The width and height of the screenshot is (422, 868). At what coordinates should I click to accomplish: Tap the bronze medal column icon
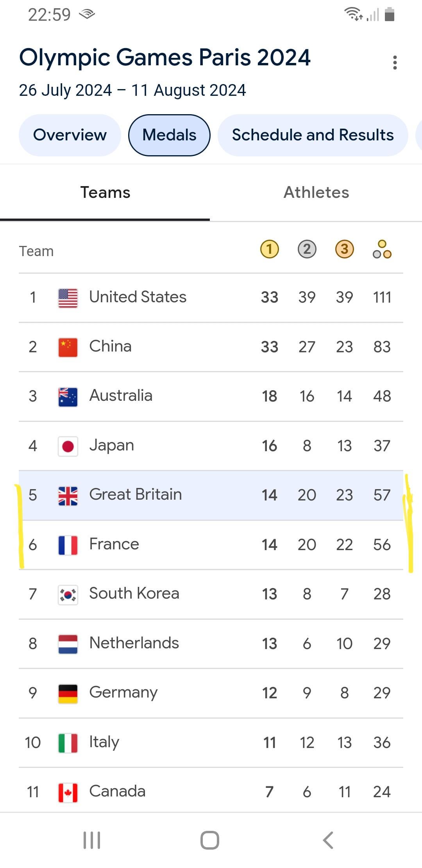pyautogui.click(x=344, y=249)
